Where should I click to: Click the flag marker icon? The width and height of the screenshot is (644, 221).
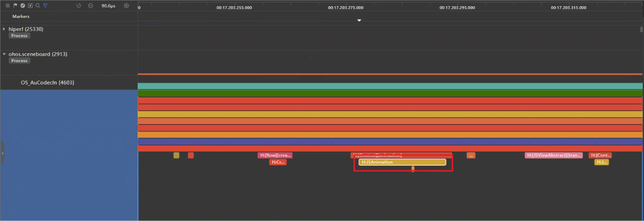tap(15, 6)
